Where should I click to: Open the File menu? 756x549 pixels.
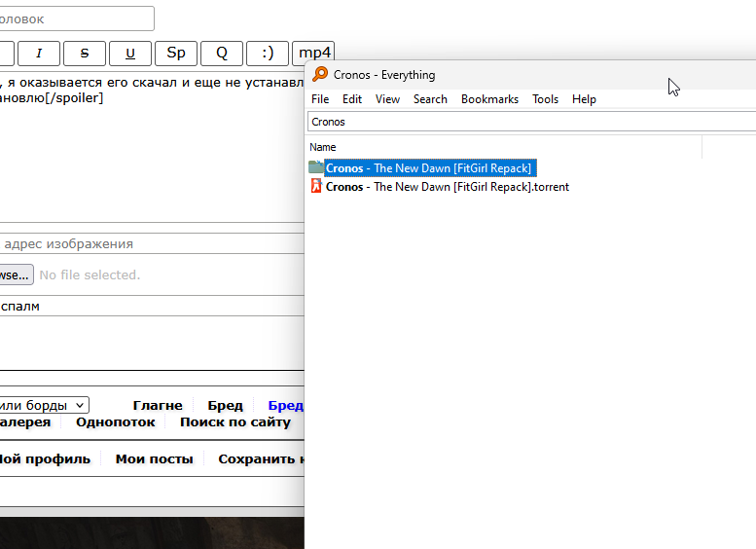point(320,99)
